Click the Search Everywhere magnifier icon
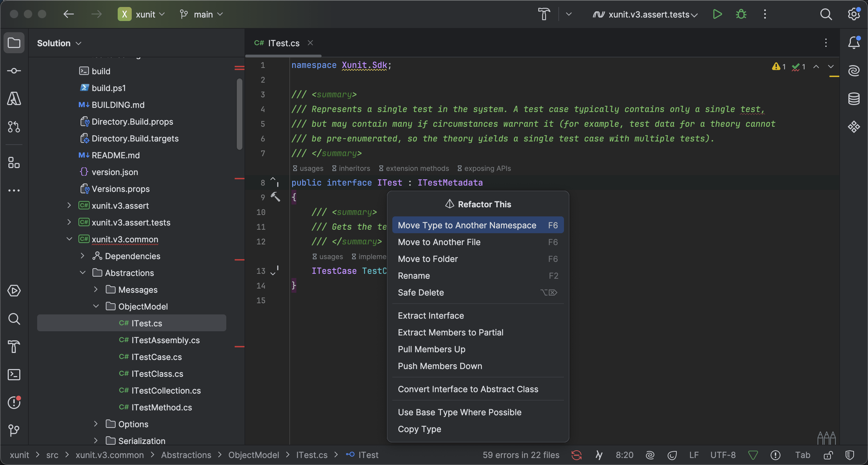 click(x=826, y=14)
